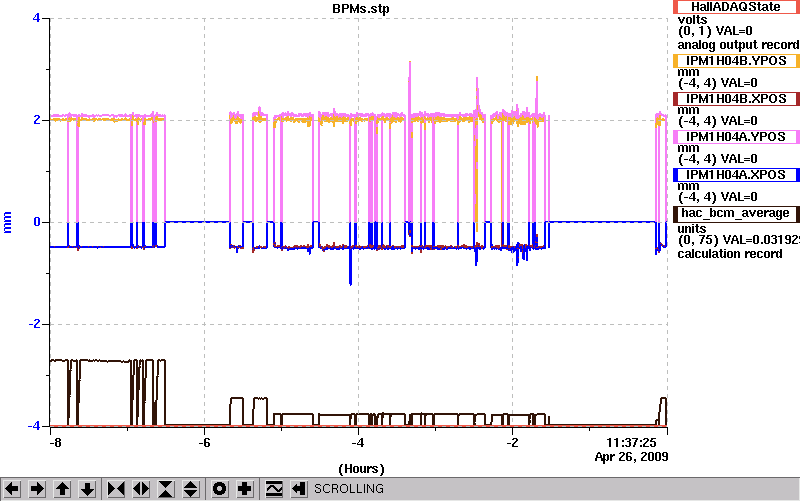Click the 4 y-axis tick label
The height and width of the screenshot is (501, 800).
(x=36, y=18)
